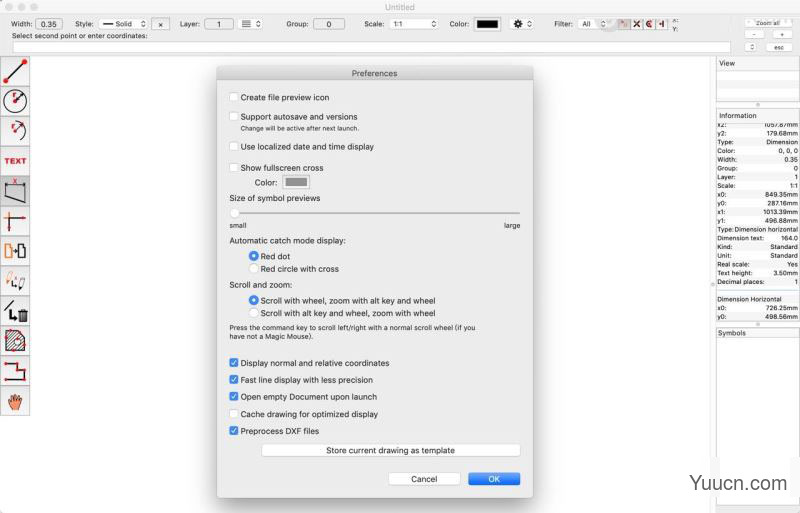Select the Dimension tool in sidebar
Viewport: 800px width, 513px height.
15,191
